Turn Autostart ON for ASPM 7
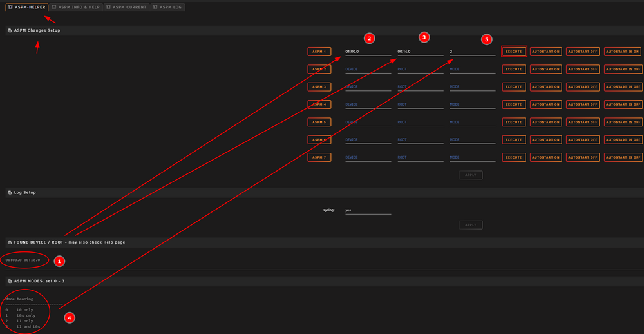This screenshot has width=644, height=334. point(546,157)
